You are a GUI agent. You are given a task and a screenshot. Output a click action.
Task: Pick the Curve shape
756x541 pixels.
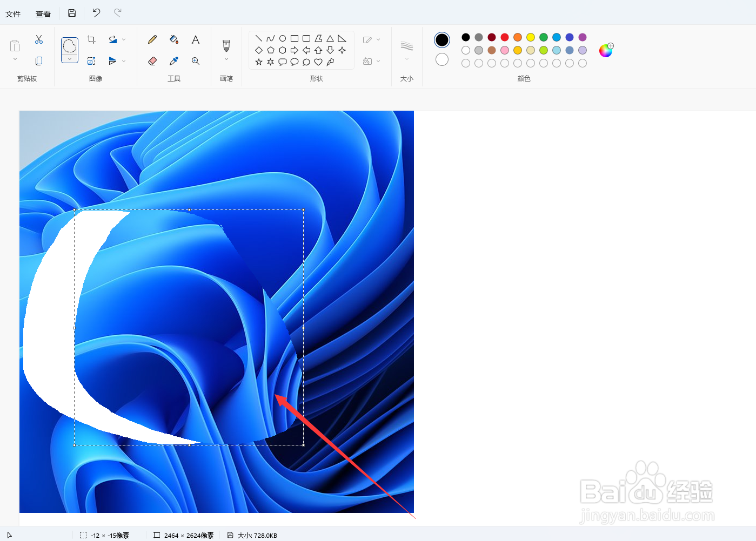pos(271,38)
